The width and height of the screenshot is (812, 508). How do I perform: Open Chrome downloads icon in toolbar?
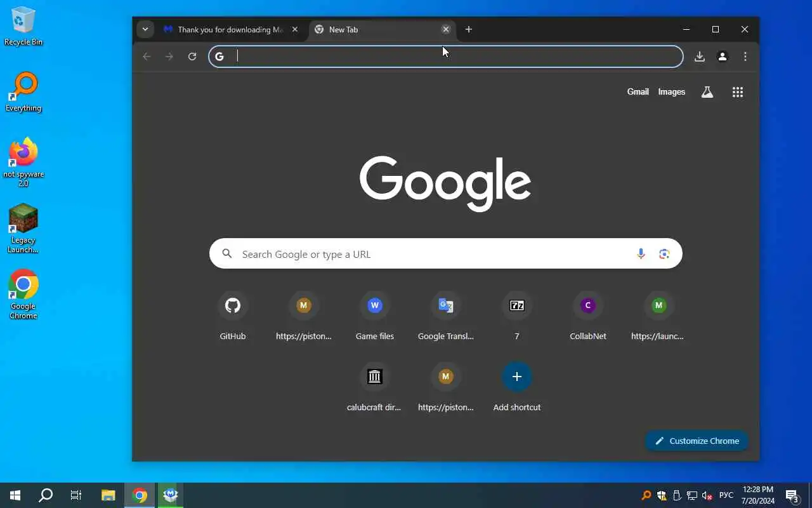[700, 57]
